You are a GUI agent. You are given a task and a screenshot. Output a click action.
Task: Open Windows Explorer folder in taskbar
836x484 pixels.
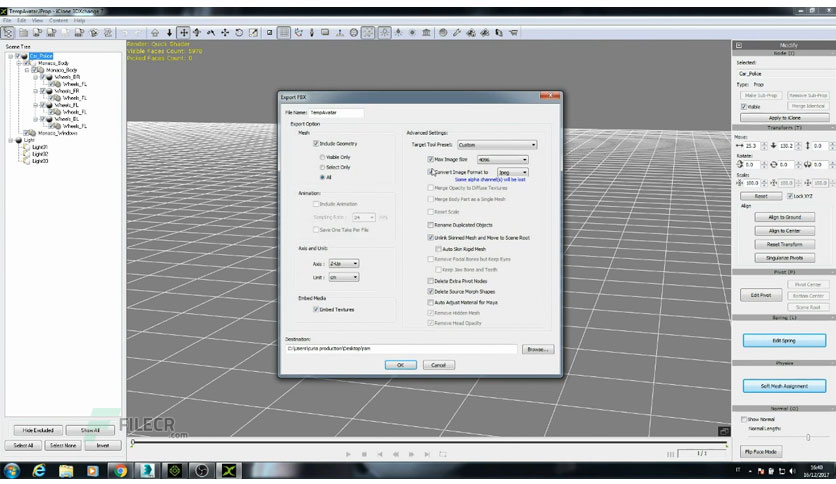(66, 471)
